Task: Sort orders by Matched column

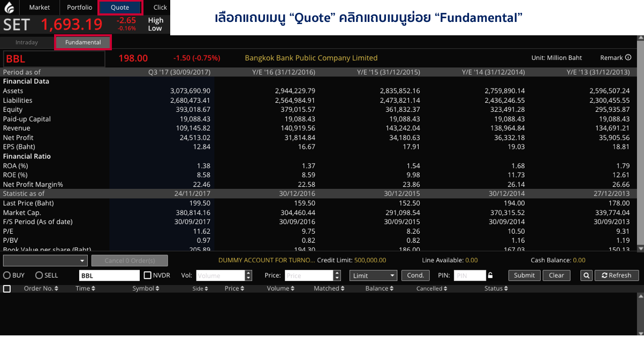Action: pyautogui.click(x=329, y=289)
